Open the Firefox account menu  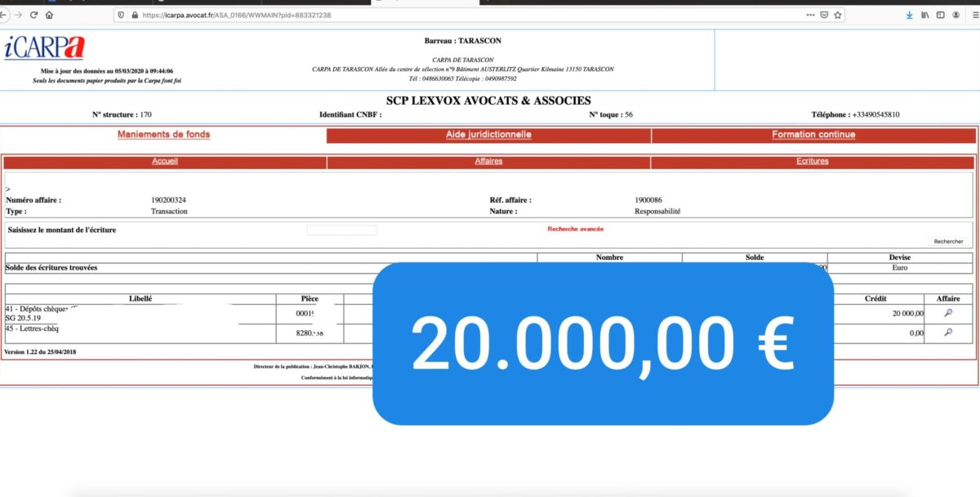click(x=955, y=15)
